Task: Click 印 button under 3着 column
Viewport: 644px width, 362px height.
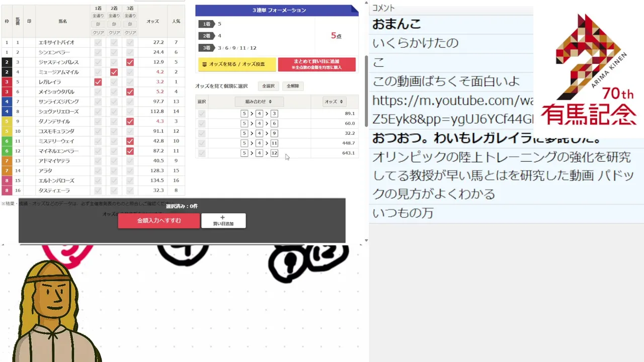Action: coord(130,24)
